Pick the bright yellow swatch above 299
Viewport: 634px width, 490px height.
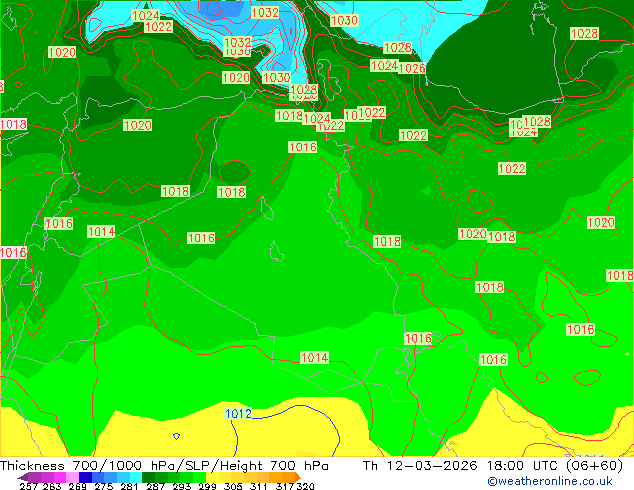point(212,477)
